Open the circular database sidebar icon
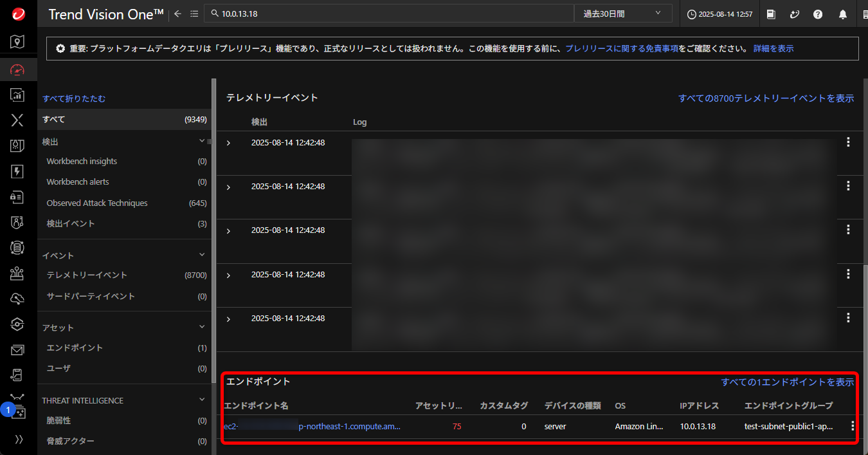Image resolution: width=868 pixels, height=455 pixels. (x=17, y=248)
